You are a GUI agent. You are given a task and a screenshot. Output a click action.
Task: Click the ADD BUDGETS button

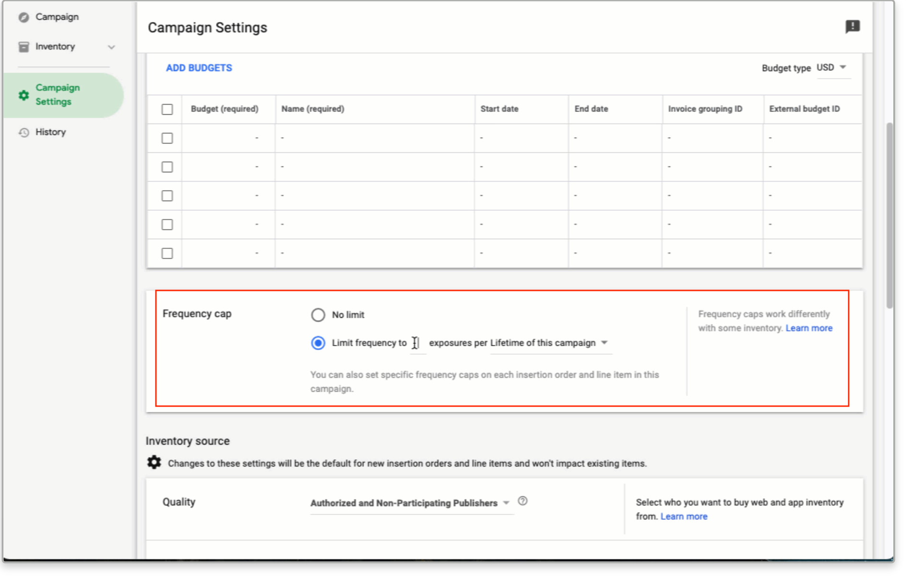point(199,68)
